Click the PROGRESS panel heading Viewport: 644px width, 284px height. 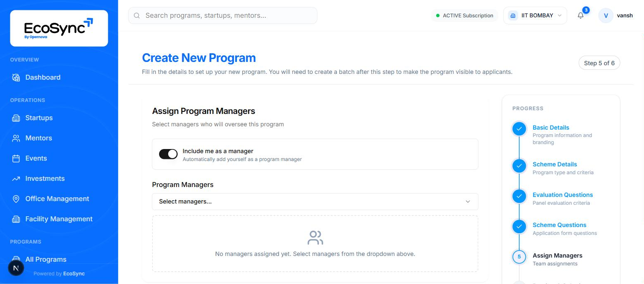coord(528,109)
